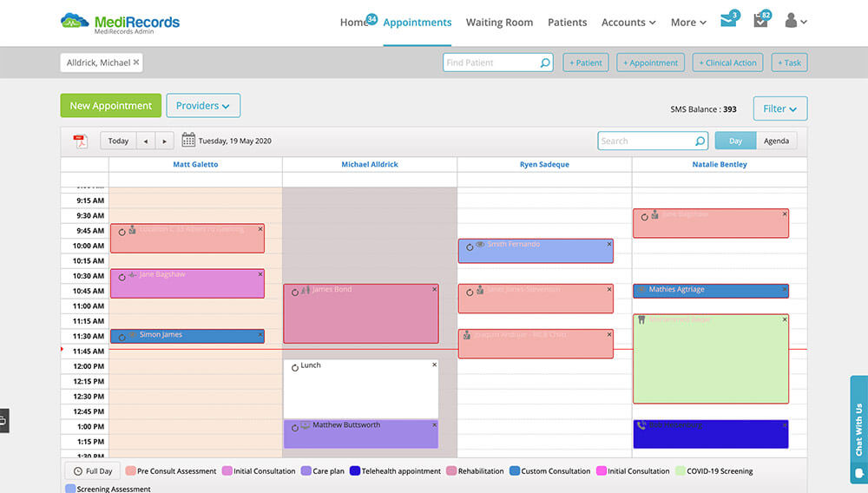
Task: Click the status icon on Smith Fernando appointment
Action: [x=470, y=247]
